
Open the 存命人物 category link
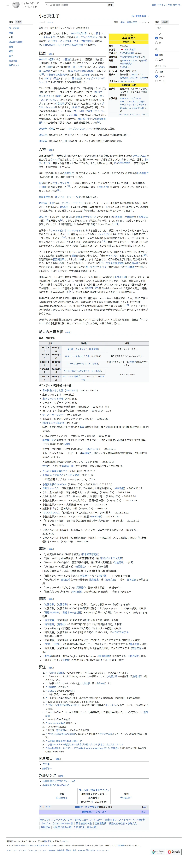[92, 827]
